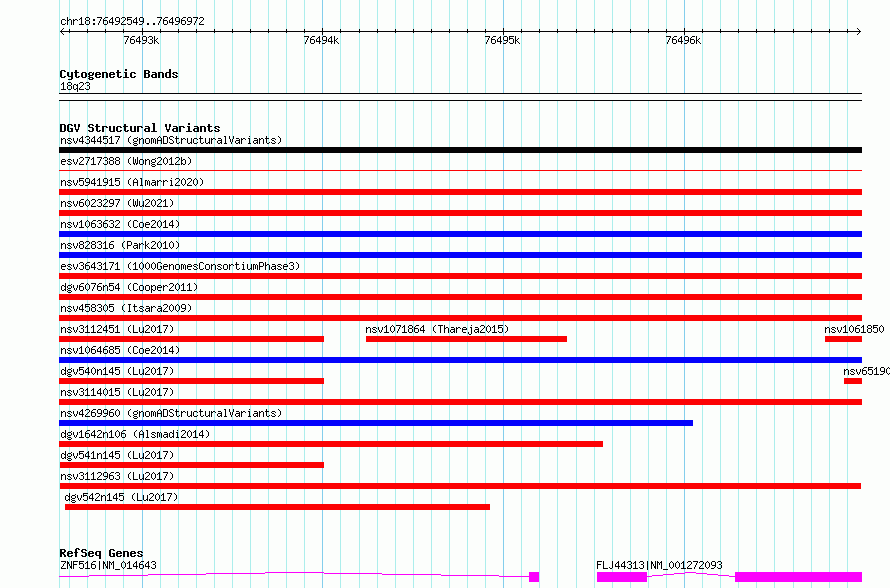
Task: Click the black bar of nsv4344517 variant
Action: 460,150
